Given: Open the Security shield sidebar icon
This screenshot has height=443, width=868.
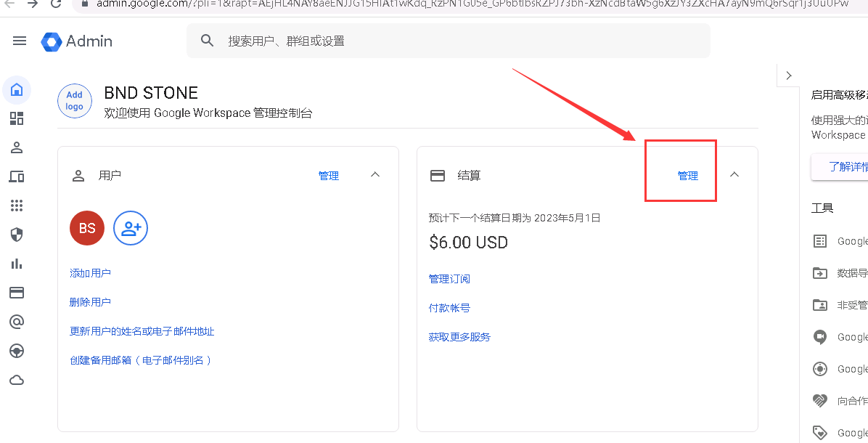Looking at the screenshot, I should coord(17,235).
